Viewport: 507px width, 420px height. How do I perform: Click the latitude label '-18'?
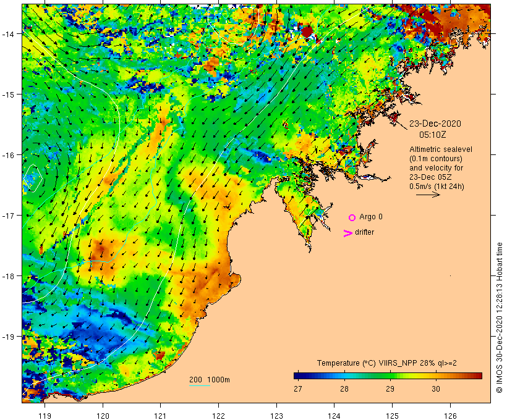[8, 276]
